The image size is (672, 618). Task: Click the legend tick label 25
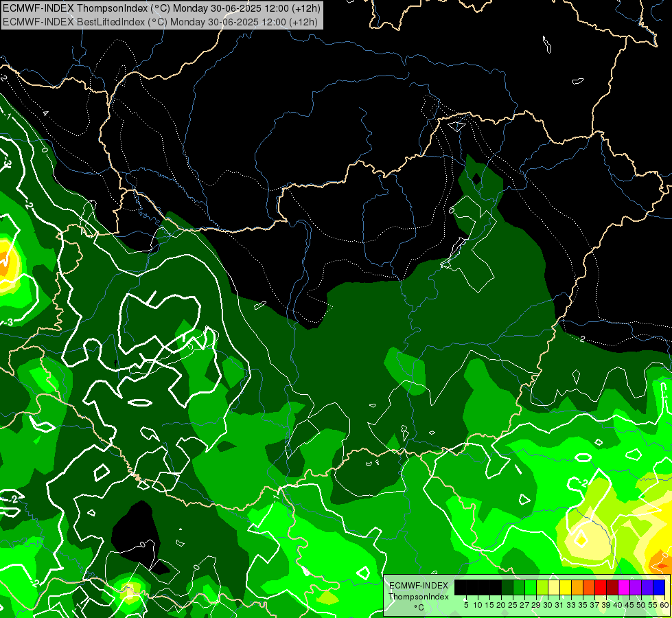pos(513,605)
